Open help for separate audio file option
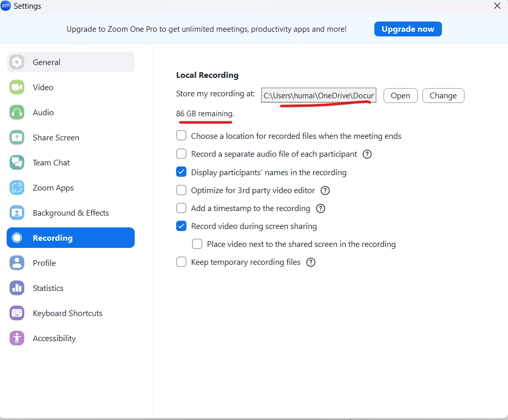508x420 pixels. [x=367, y=154]
